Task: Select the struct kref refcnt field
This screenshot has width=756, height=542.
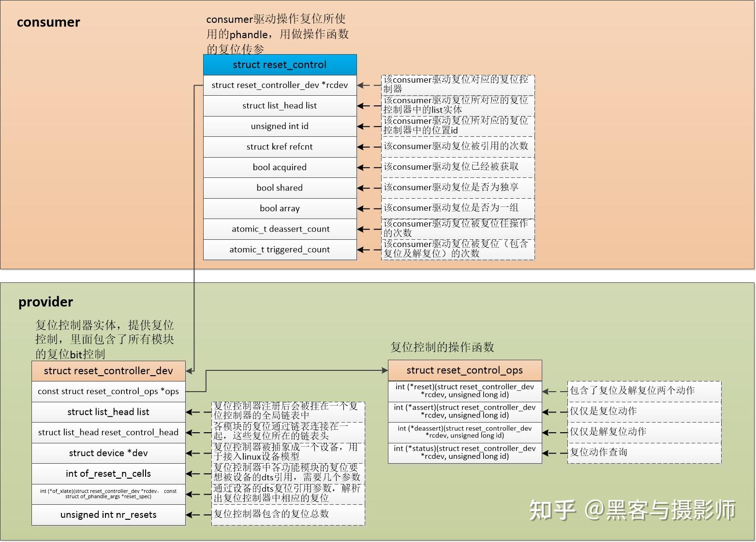Action: point(280,146)
